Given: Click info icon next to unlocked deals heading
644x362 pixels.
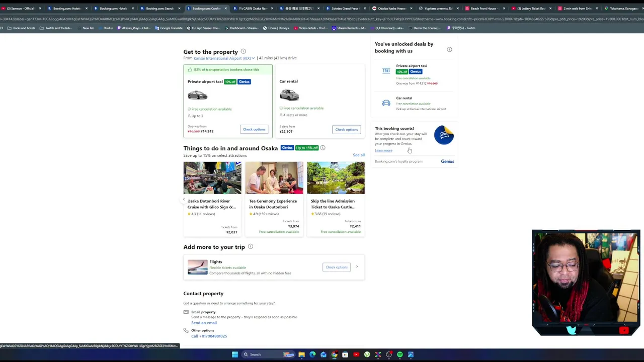Looking at the screenshot, I should tap(449, 49).
